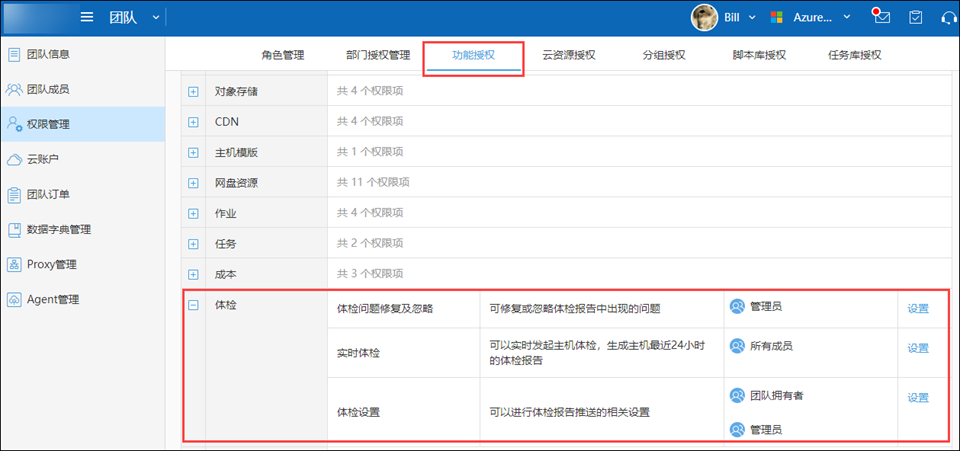Collapse the 体检 row
960x451 pixels.
[193, 305]
